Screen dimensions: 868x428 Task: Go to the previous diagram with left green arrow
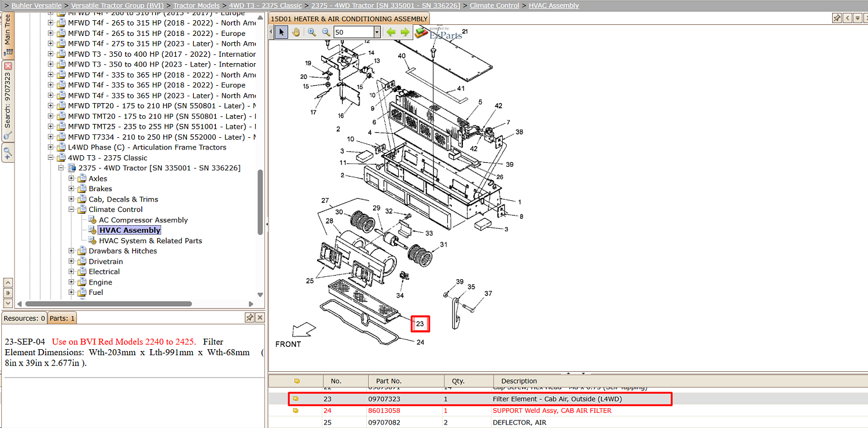pos(391,32)
